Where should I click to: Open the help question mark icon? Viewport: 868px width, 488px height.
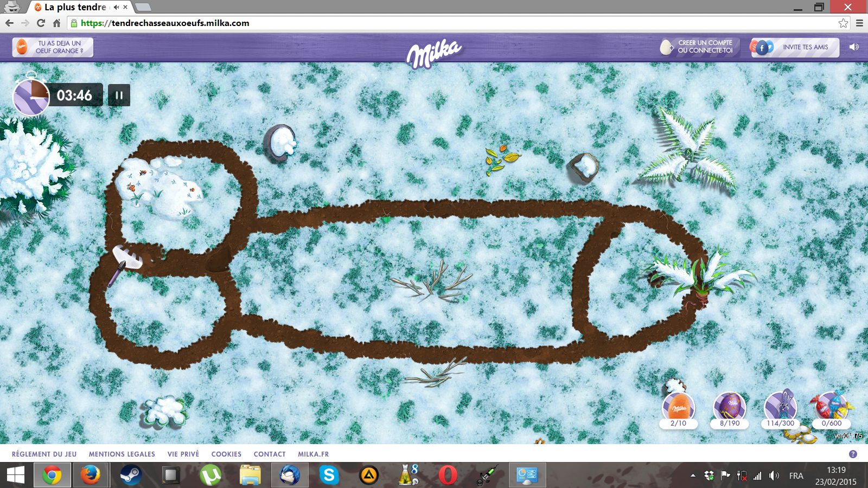(853, 454)
